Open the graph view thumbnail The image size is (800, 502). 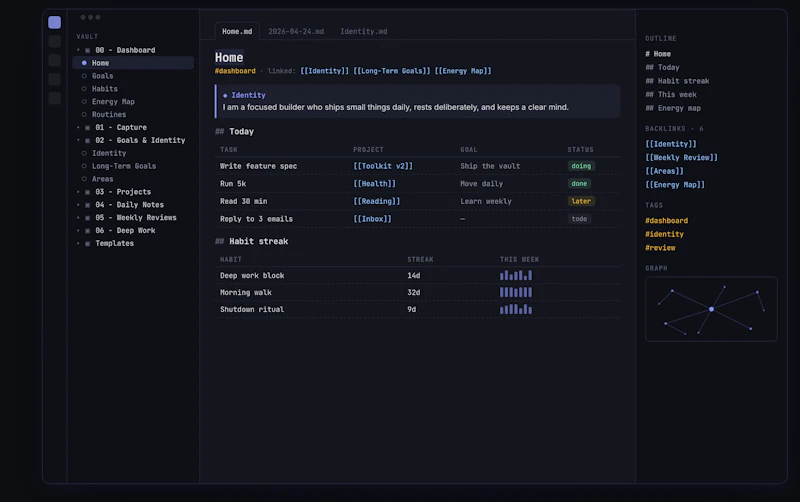click(711, 309)
